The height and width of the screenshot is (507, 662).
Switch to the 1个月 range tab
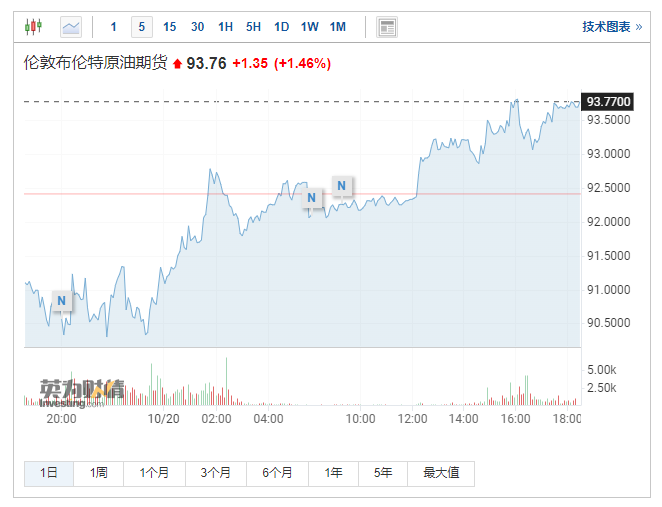click(154, 473)
